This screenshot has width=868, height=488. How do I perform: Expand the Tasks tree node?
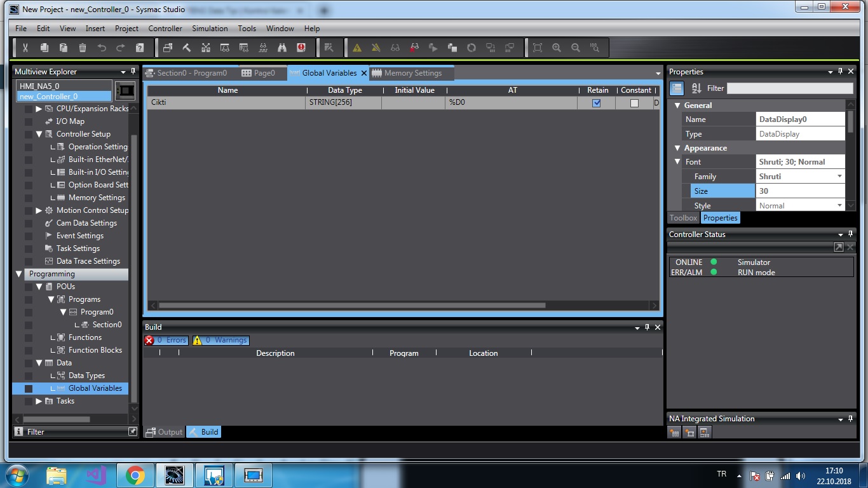[x=39, y=401]
